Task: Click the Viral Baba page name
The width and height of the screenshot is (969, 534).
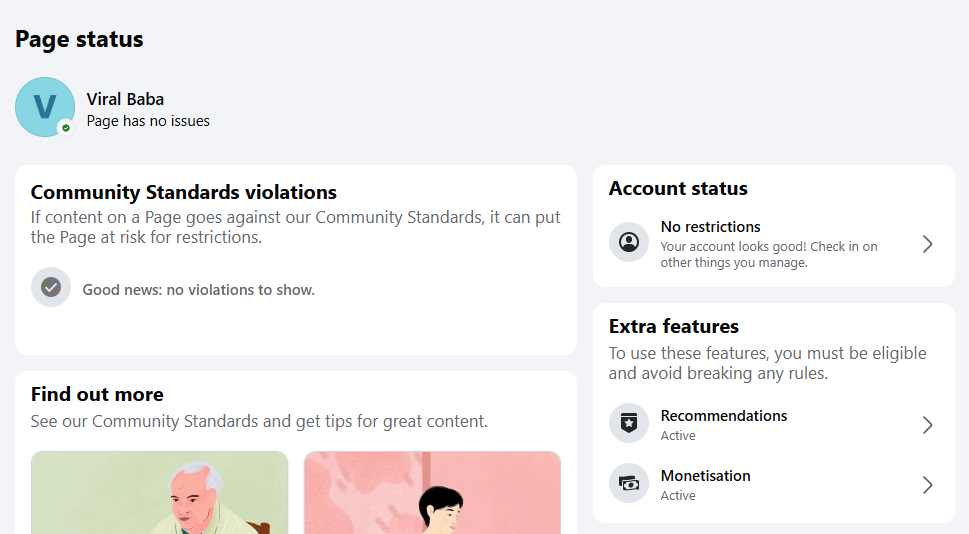Action: pos(125,100)
